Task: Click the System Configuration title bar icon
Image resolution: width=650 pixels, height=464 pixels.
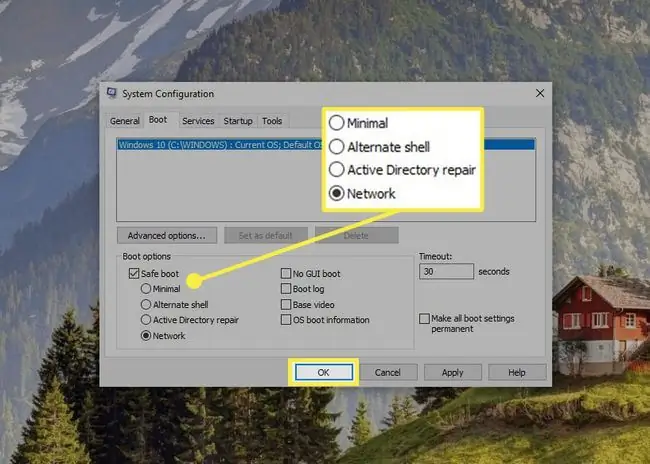Action: (111, 93)
